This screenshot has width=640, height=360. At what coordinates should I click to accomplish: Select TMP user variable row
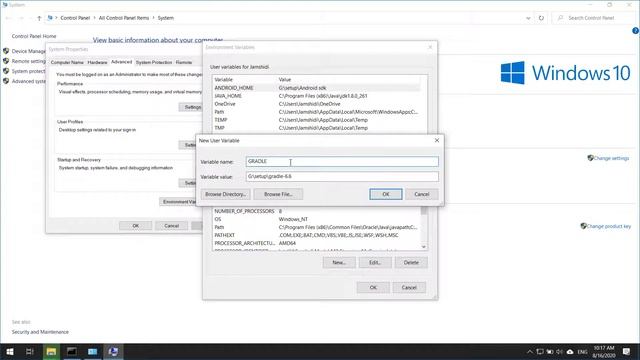[316, 128]
